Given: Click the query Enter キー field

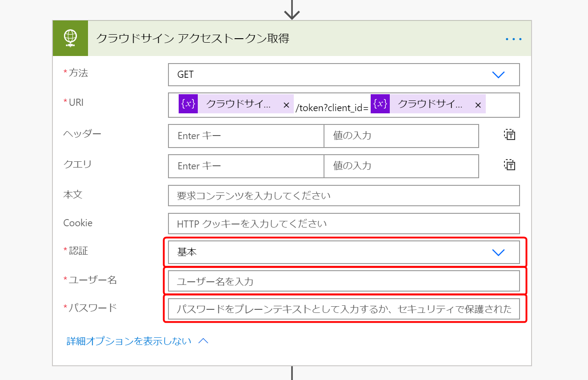Looking at the screenshot, I should pyautogui.click(x=246, y=166).
